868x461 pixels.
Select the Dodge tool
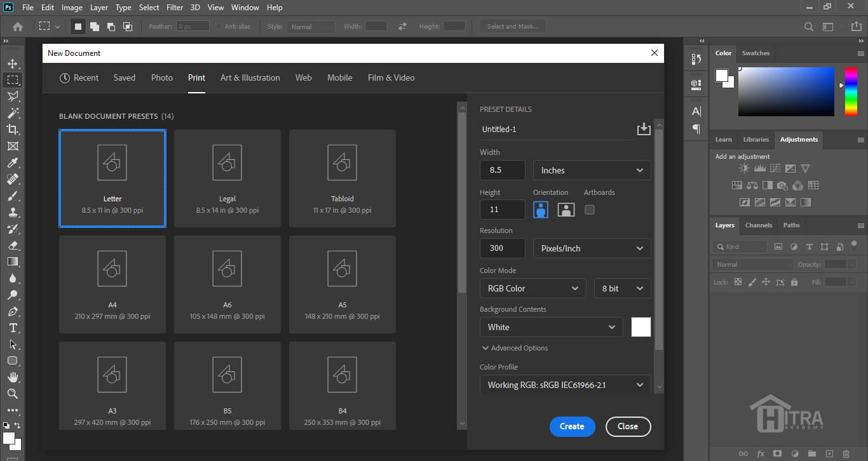12,295
